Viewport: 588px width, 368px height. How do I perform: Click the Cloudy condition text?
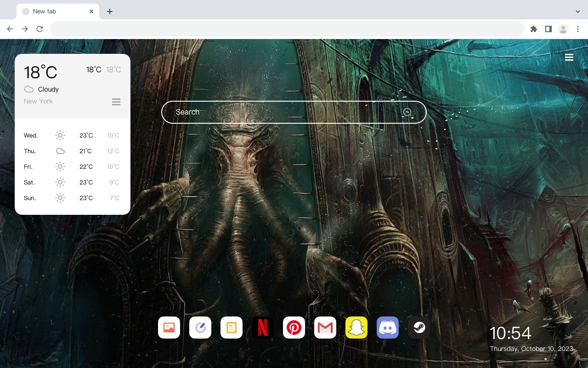(x=48, y=89)
